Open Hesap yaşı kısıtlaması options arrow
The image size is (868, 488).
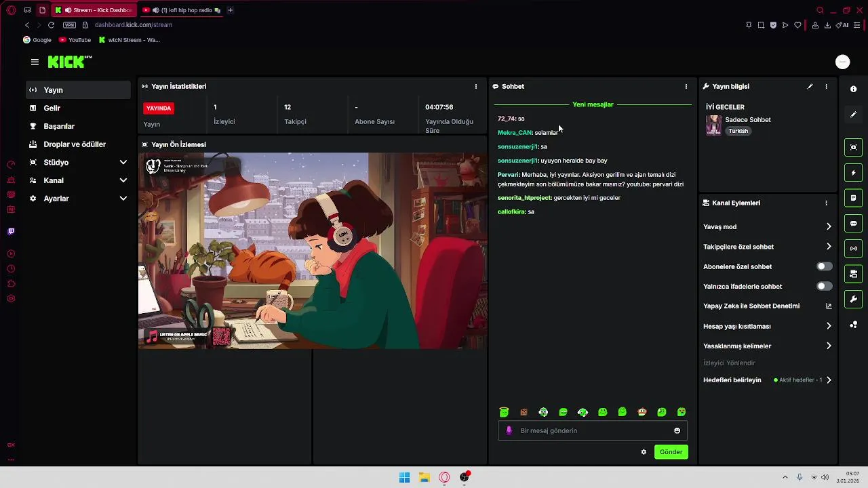(x=828, y=326)
